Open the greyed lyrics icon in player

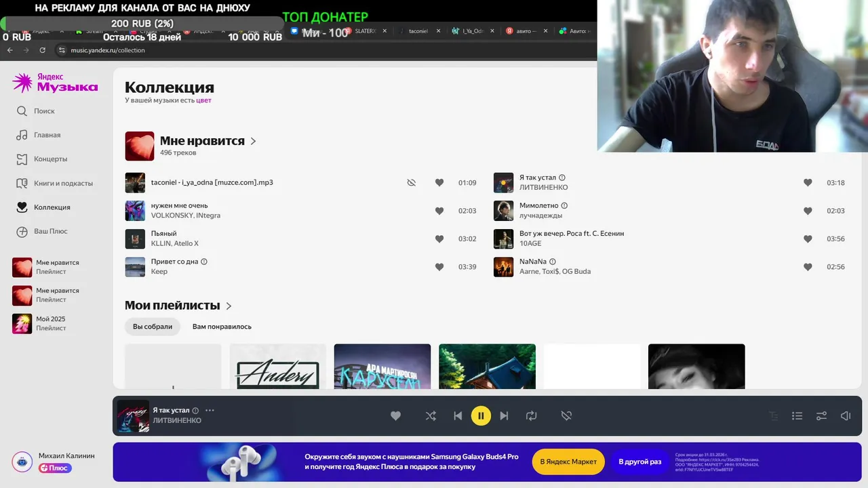tap(773, 415)
